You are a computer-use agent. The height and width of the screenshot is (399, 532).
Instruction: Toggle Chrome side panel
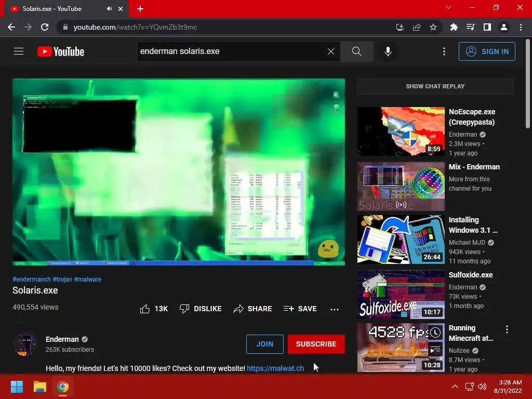[x=487, y=27]
